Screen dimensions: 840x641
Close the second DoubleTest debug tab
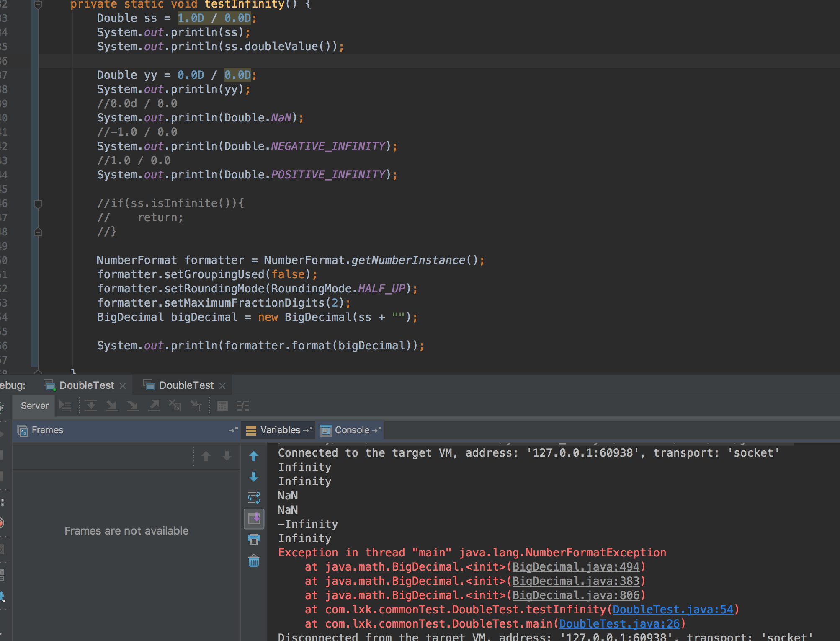click(x=222, y=386)
